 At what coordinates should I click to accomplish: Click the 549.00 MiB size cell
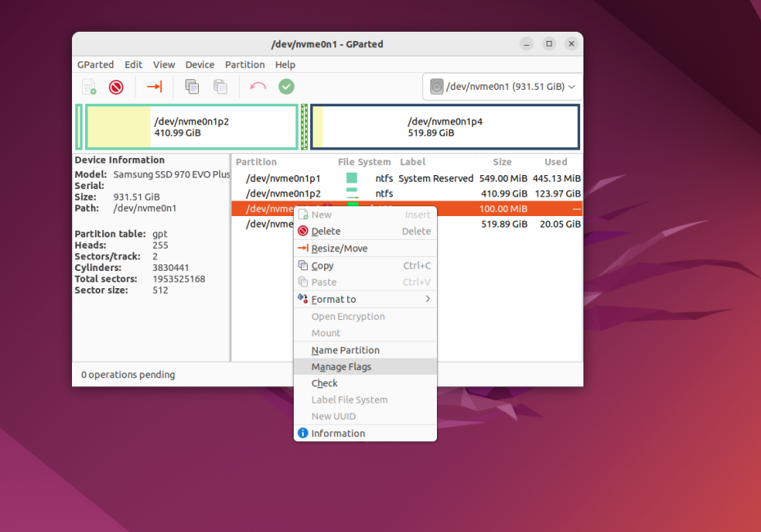[503, 178]
